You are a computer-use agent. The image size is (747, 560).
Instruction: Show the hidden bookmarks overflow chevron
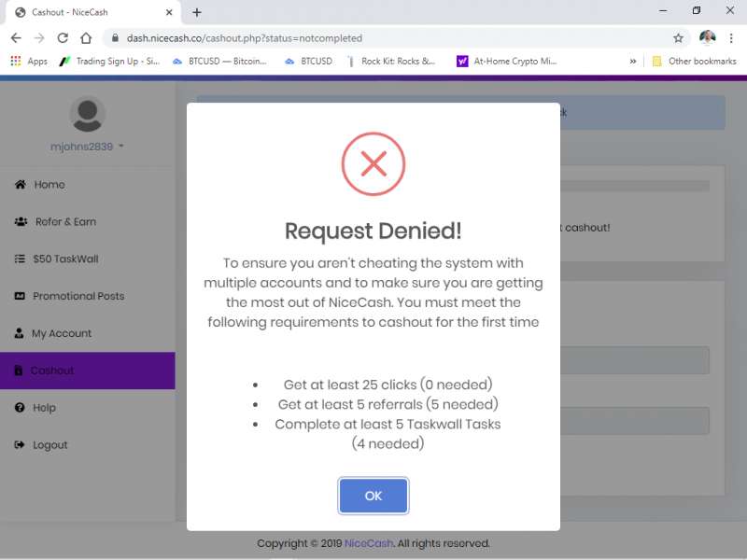click(633, 61)
